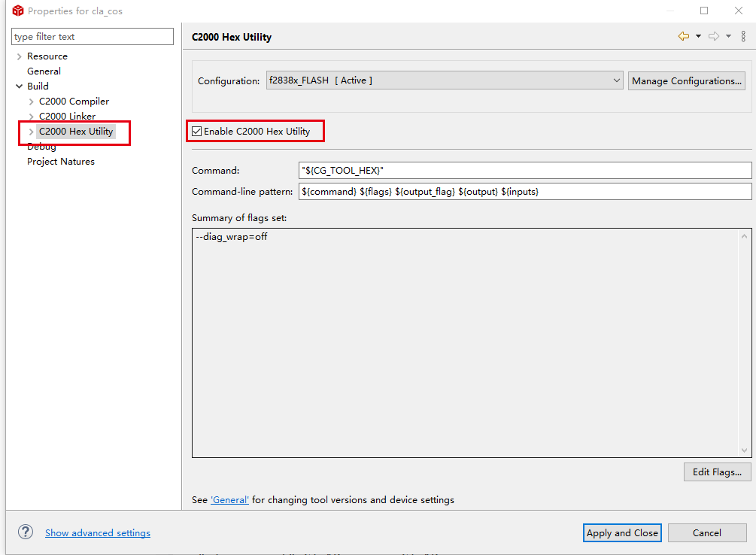This screenshot has width=756, height=555.
Task: Select C2000 Hex Utility in tree
Action: pyautogui.click(x=76, y=131)
